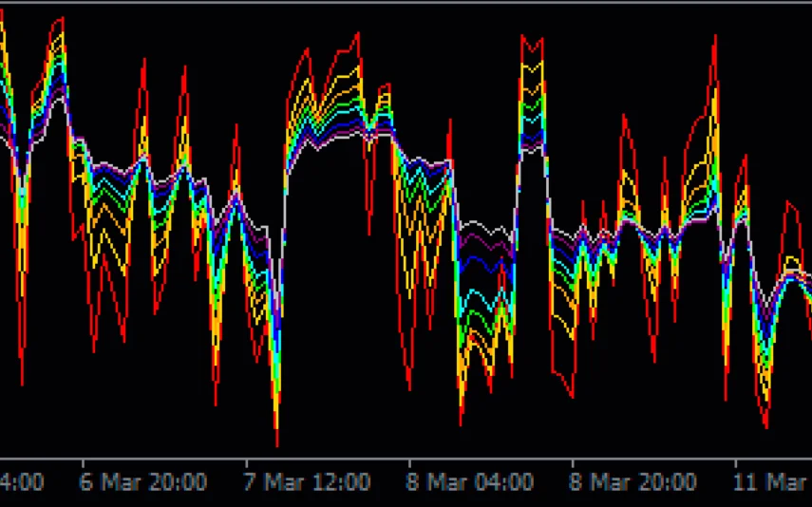The width and height of the screenshot is (812, 507).
Task: Select the red line's tall peak at far top-left
Action: tap(62, 18)
